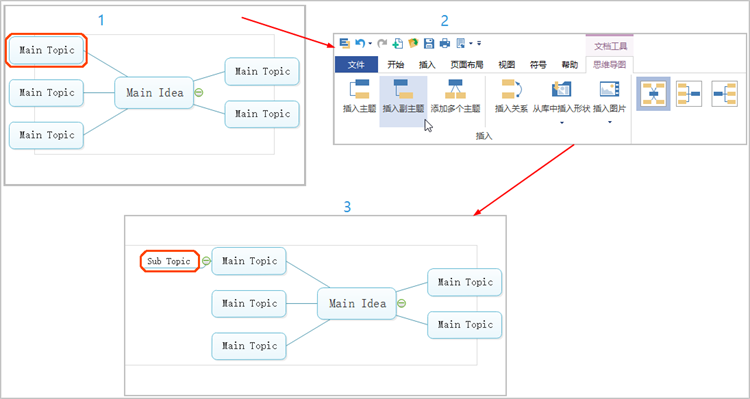Collapse the Sub Topic green minus toggle

click(x=206, y=261)
